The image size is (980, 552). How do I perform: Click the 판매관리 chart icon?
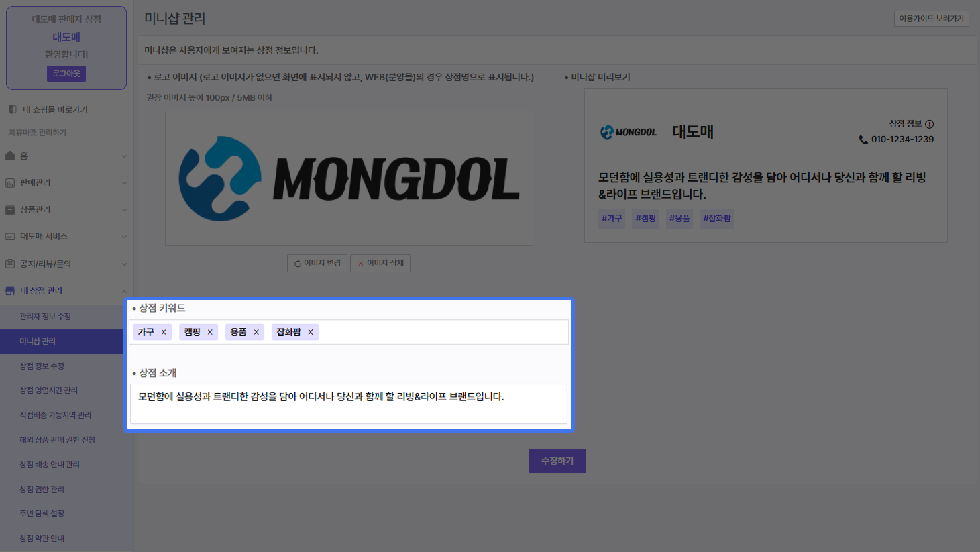click(x=10, y=182)
